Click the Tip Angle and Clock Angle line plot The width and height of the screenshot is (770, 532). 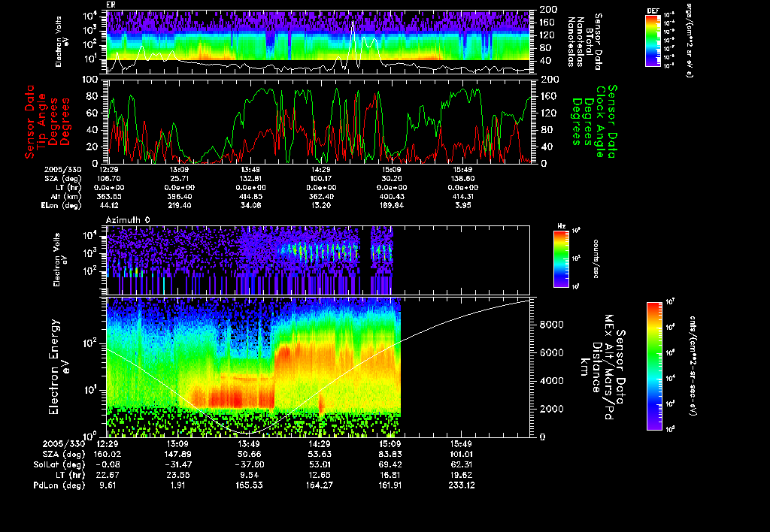pyautogui.click(x=319, y=121)
